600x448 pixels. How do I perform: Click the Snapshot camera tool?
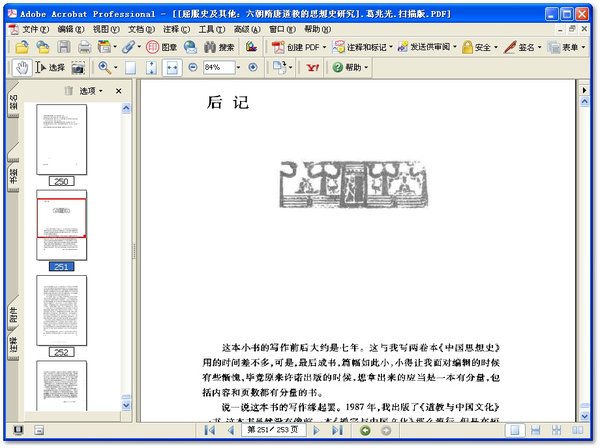tap(77, 67)
